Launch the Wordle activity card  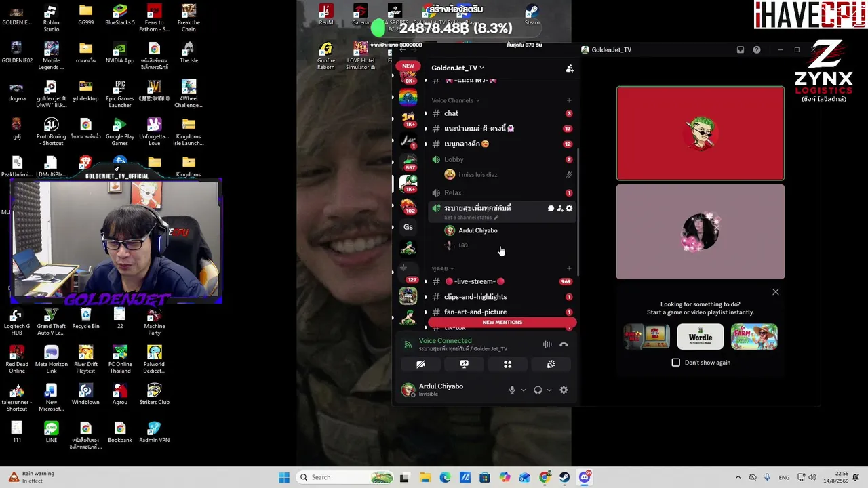tap(701, 337)
